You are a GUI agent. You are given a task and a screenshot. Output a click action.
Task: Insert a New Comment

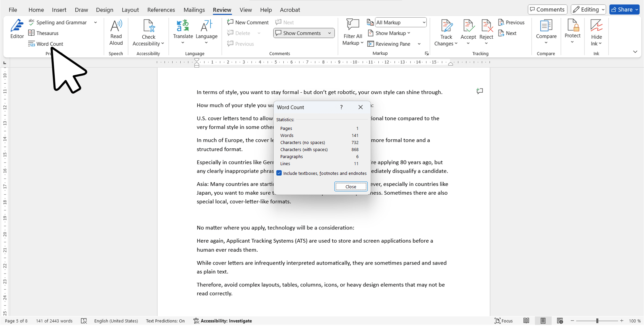[x=248, y=23]
